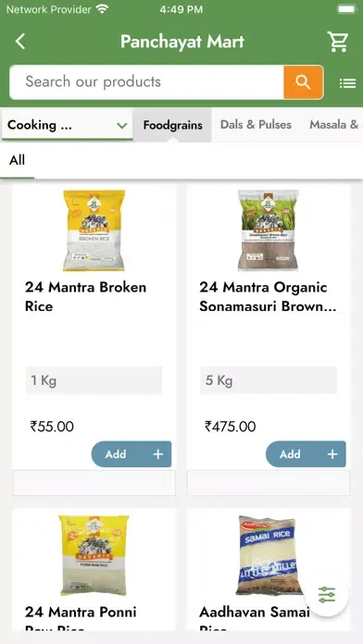This screenshot has height=644, width=363.
Task: Open the floating filter sliders icon
Action: pyautogui.click(x=327, y=595)
